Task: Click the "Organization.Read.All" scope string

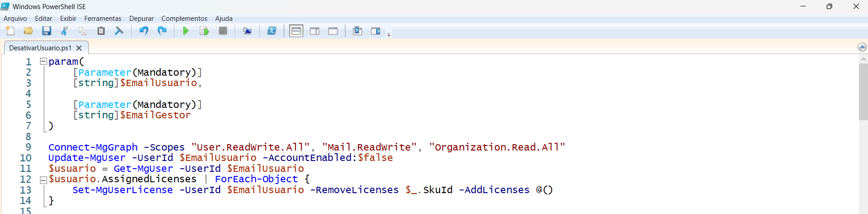Action: tap(497, 147)
